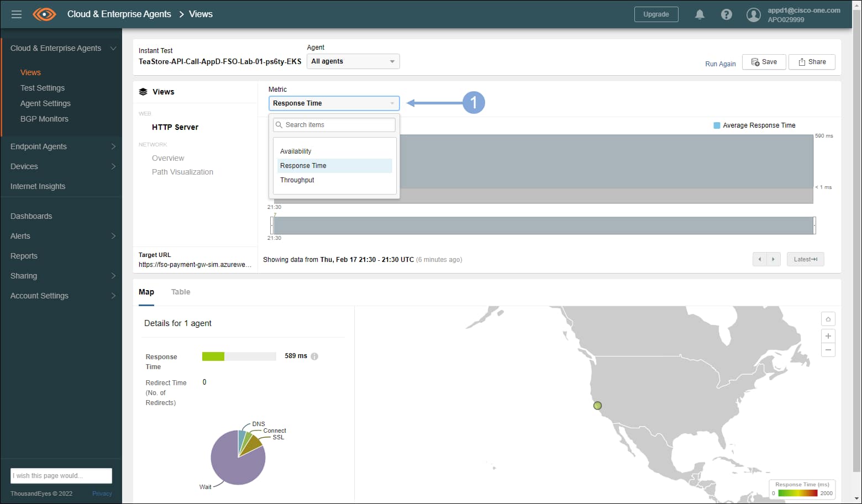Open the Agent 'All agents' dropdown
862x504 pixels.
(353, 61)
